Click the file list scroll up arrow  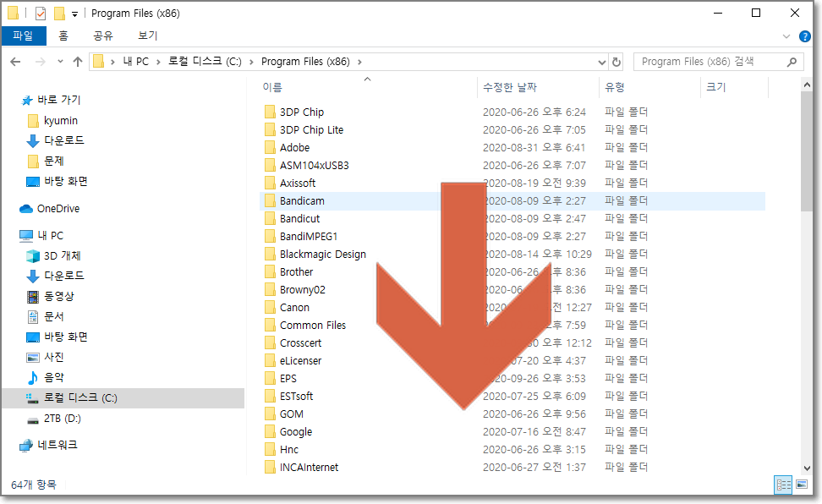(807, 85)
